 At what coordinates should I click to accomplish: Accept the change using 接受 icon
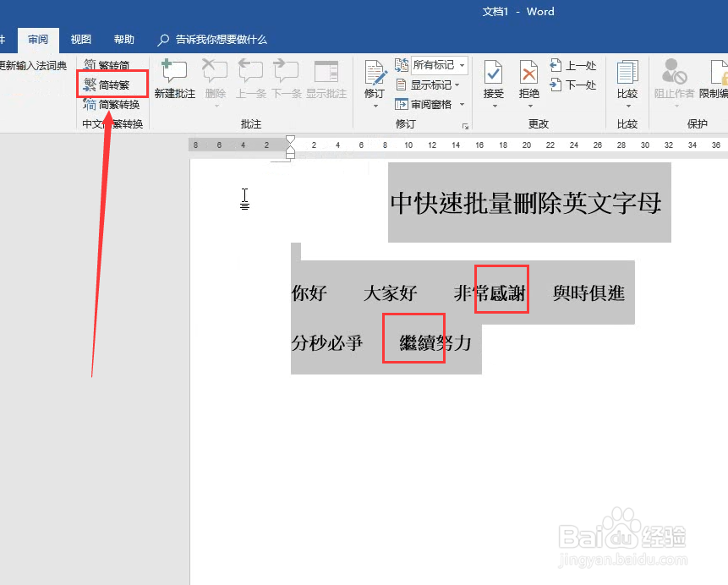pos(493,72)
